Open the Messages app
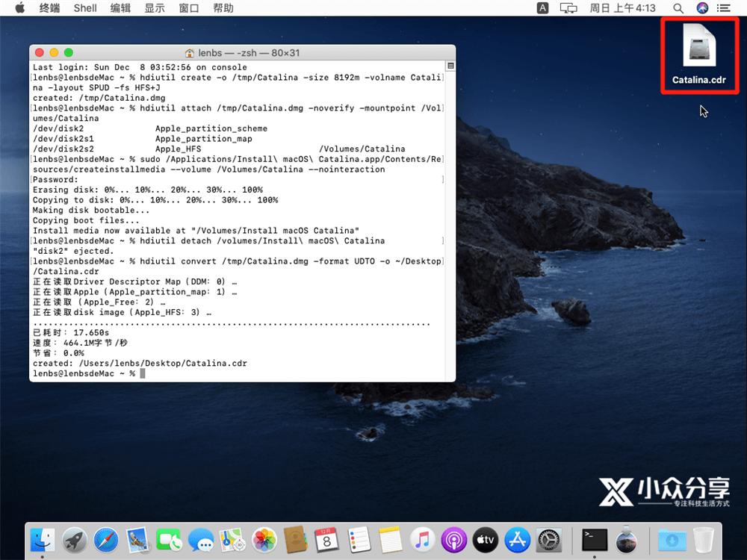 200,540
